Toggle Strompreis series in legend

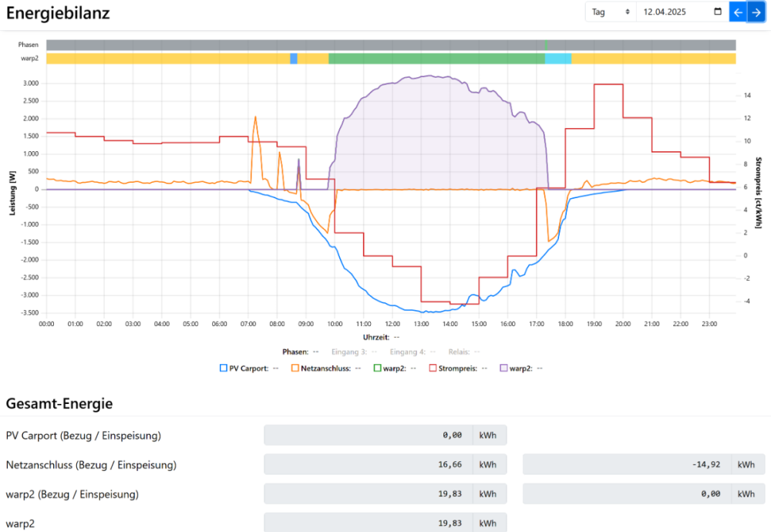[457, 368]
